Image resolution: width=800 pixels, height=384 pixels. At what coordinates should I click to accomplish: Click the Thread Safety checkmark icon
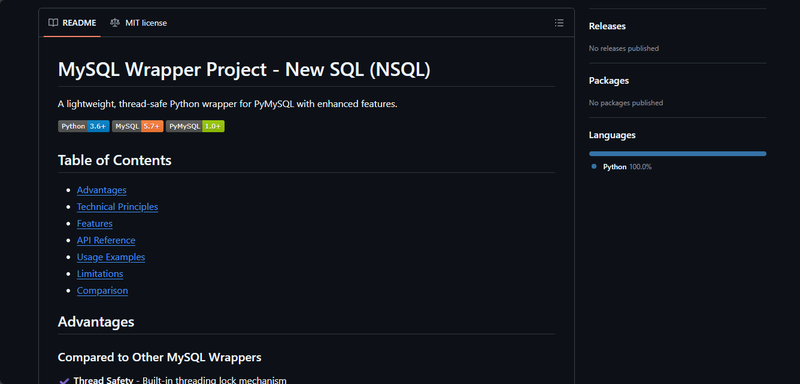tap(64, 380)
